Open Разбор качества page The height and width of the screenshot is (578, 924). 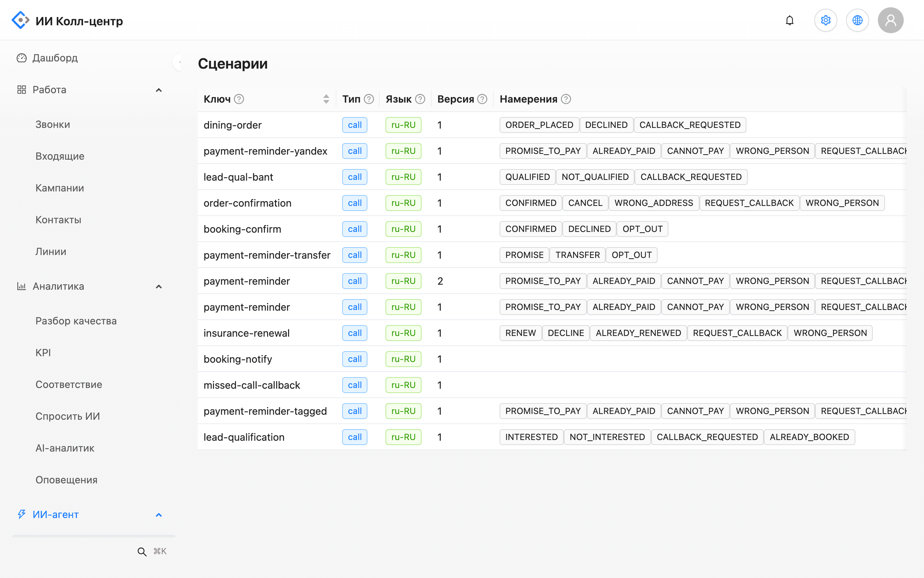point(76,321)
